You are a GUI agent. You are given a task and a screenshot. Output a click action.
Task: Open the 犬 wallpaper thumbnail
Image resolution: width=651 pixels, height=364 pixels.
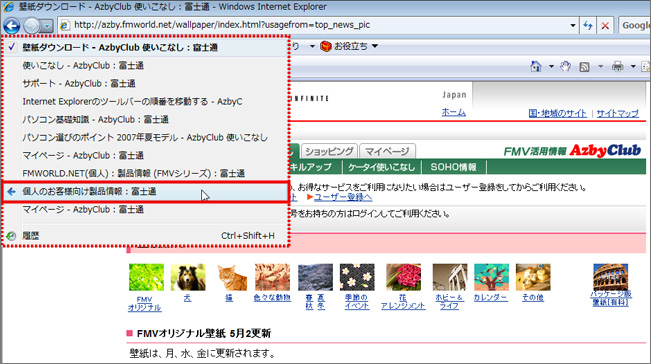click(188, 277)
